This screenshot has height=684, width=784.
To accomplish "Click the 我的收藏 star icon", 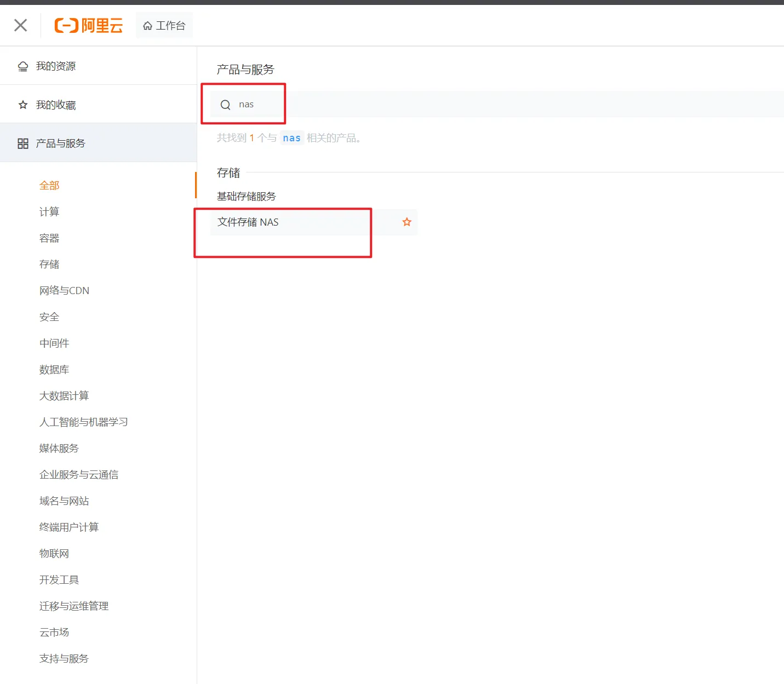I will 23,105.
